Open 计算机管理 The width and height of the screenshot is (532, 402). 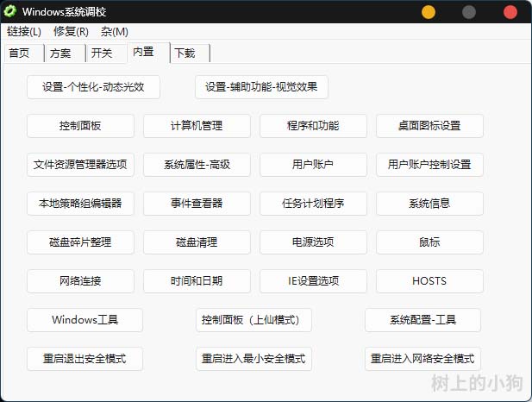point(197,126)
